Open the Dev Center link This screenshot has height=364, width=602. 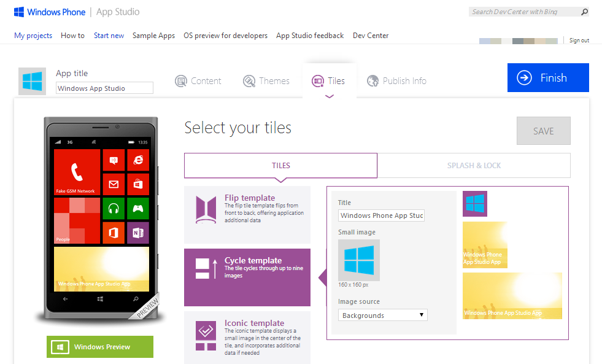371,36
